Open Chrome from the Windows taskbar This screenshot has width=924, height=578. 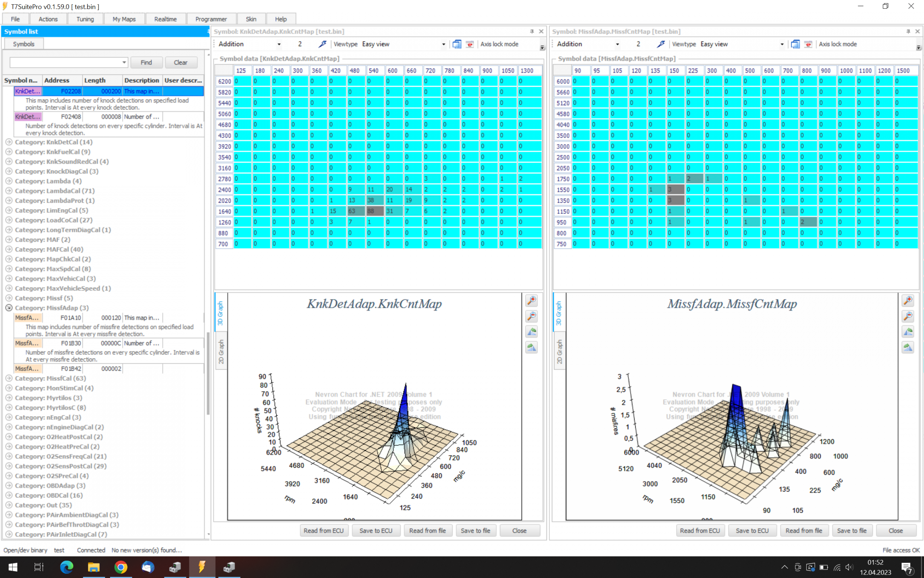pyautogui.click(x=121, y=567)
